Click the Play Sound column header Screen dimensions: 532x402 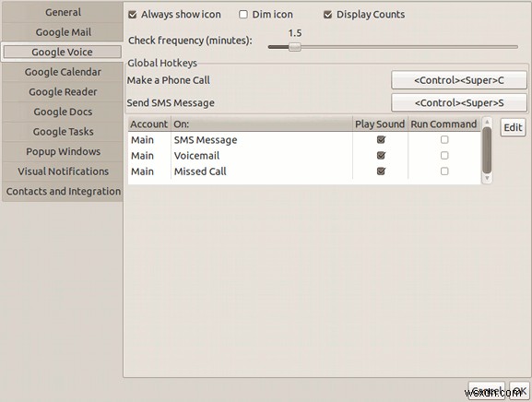[380, 124]
